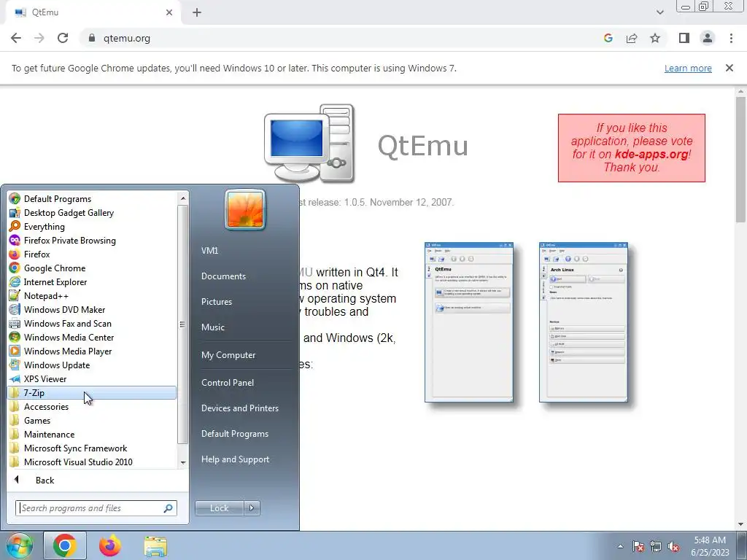Bookmark this page with the star
Screen dimensions: 747x560
655,38
